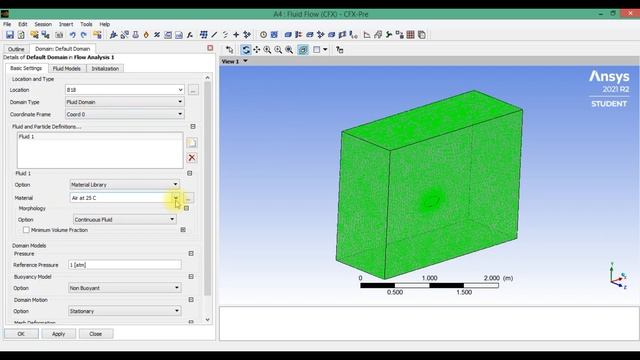Screen dimensions: 640x360
Task: Click the ellipsis button next to Location
Action: tap(193, 90)
